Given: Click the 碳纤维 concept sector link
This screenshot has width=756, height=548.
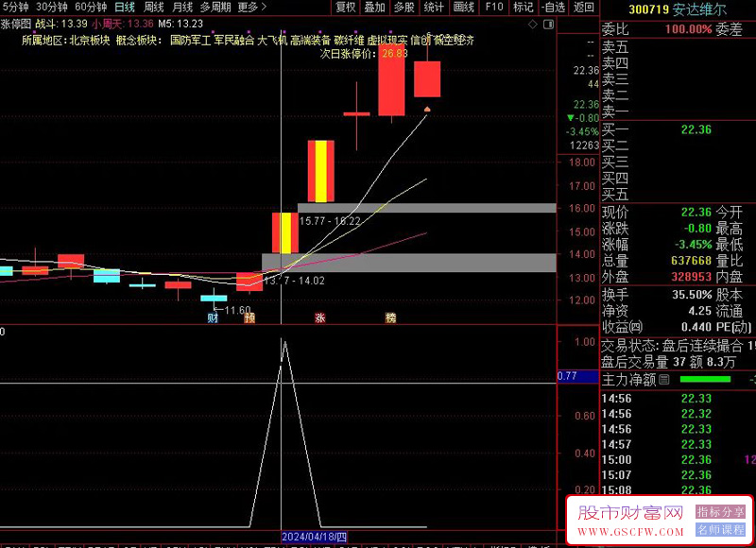Looking at the screenshot, I should click(x=349, y=40).
